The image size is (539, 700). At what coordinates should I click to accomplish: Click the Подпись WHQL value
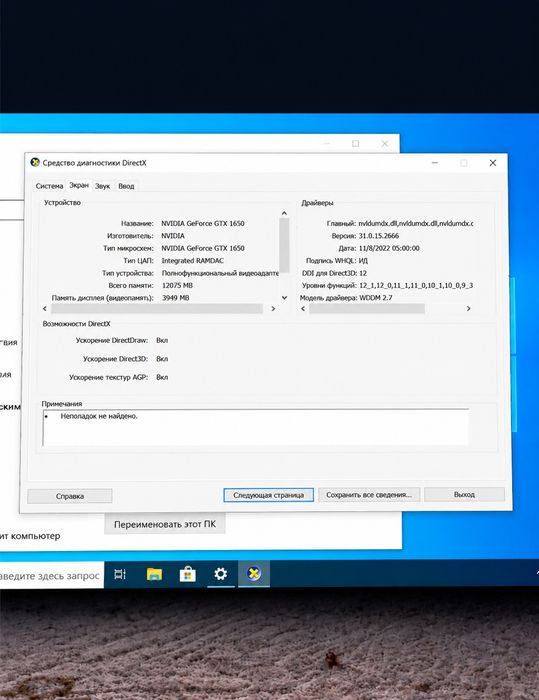coord(363,260)
